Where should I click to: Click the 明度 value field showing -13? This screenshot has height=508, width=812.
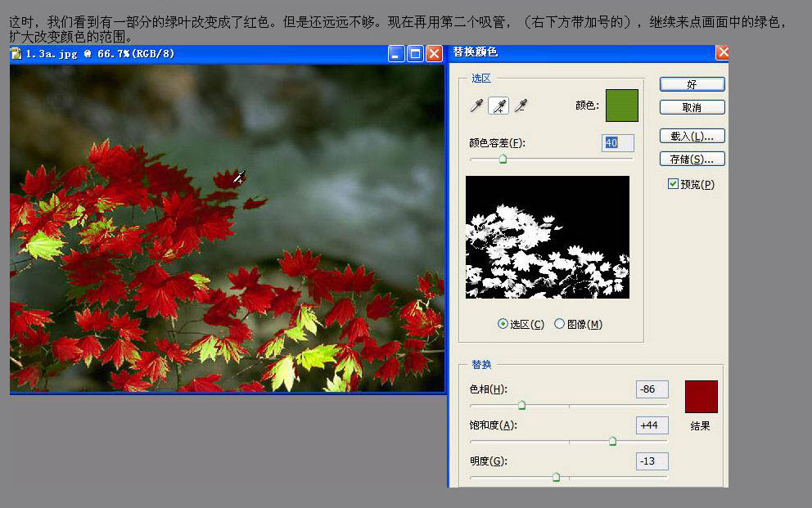click(x=652, y=461)
